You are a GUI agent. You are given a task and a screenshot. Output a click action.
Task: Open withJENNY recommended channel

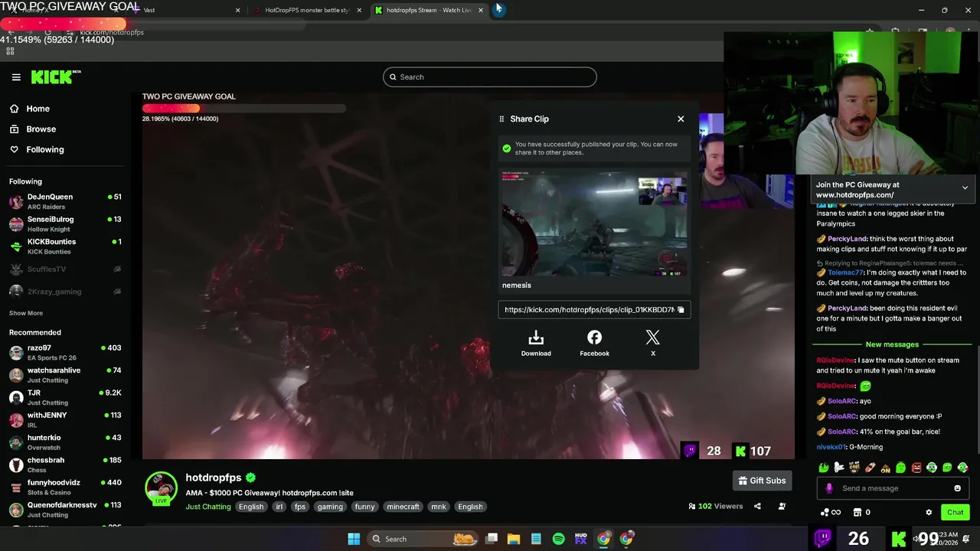(x=65, y=420)
